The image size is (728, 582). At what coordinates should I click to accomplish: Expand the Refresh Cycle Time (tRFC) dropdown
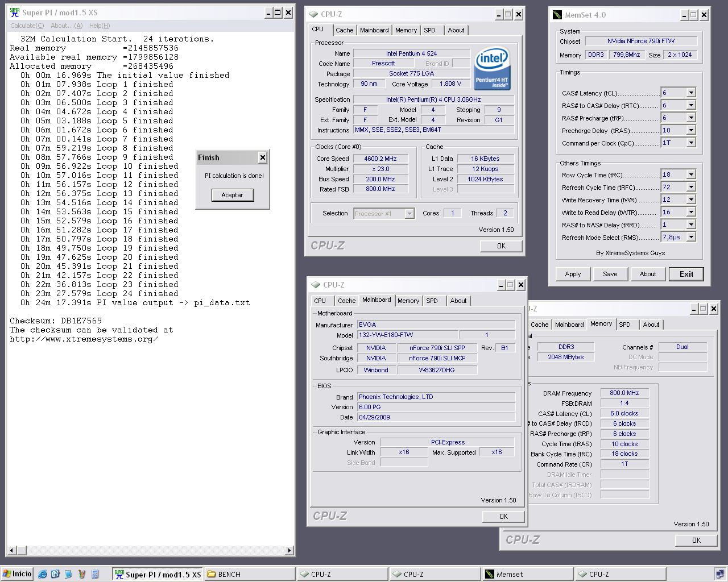point(691,187)
